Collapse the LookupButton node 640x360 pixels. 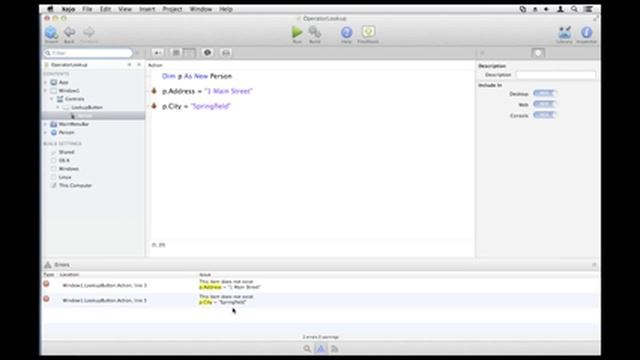[x=58, y=107]
